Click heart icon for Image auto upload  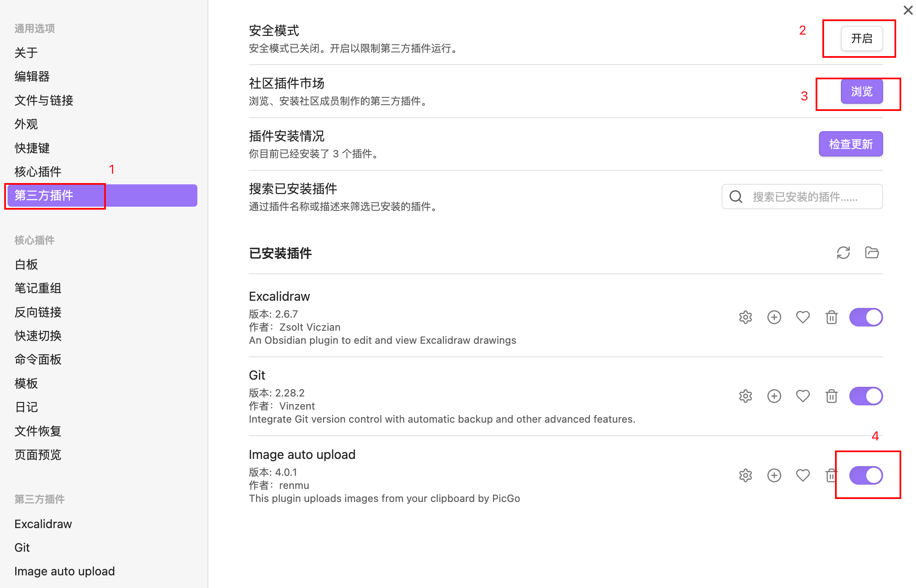coord(803,475)
